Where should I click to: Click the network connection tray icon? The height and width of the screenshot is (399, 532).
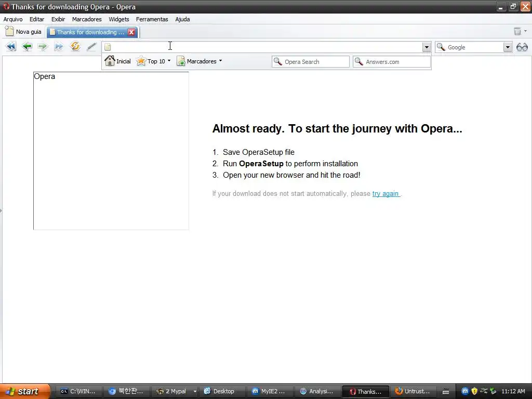coord(484,391)
